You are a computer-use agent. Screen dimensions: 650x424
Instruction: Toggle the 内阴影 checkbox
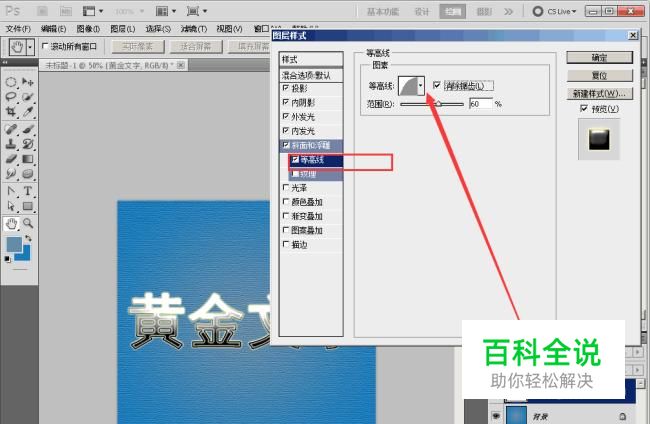(286, 102)
